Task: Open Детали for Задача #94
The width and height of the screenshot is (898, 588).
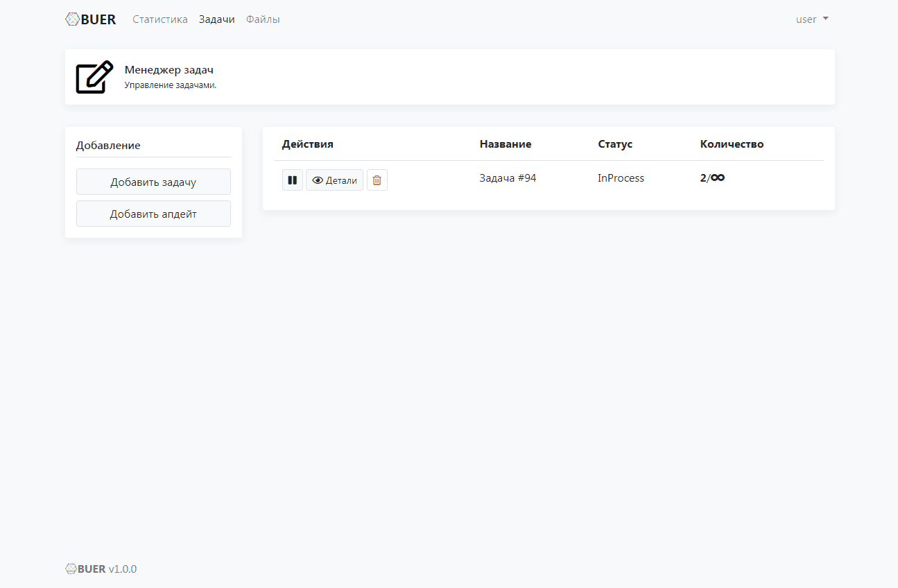Action: pos(334,180)
